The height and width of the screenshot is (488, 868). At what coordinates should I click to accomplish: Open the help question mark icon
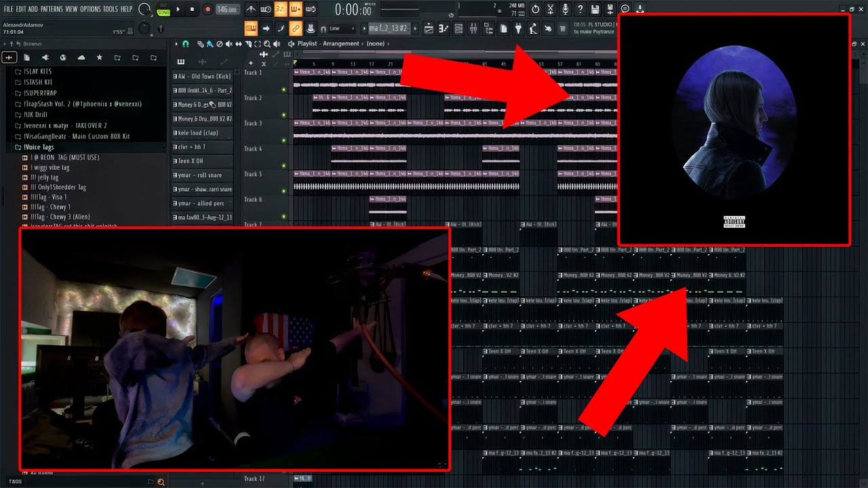[580, 9]
